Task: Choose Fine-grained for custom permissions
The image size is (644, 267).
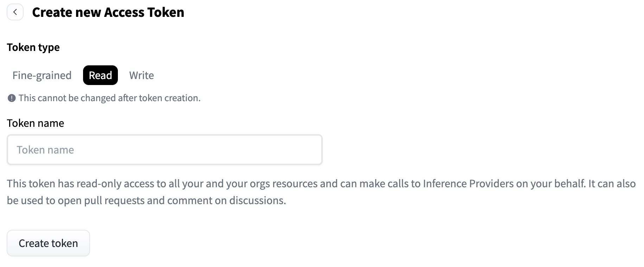Action: (x=42, y=75)
